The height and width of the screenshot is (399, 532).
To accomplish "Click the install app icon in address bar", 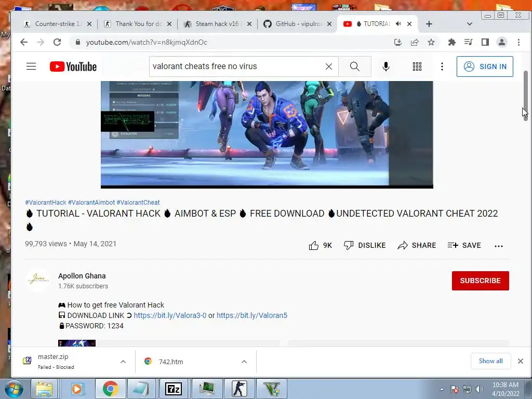I will pyautogui.click(x=398, y=42).
